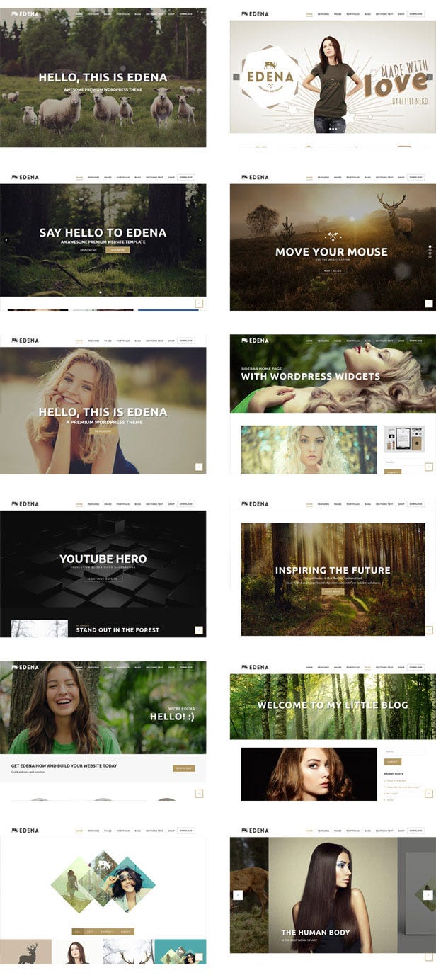
Task: Click Buy Now in Say Hello To Edena demo
Action: click(117, 250)
